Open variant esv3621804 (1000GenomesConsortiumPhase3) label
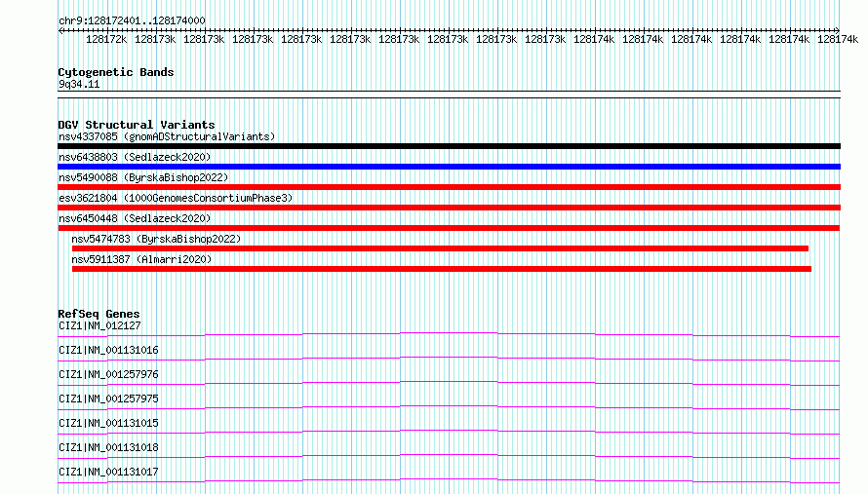The height and width of the screenshot is (494, 868). [x=176, y=198]
